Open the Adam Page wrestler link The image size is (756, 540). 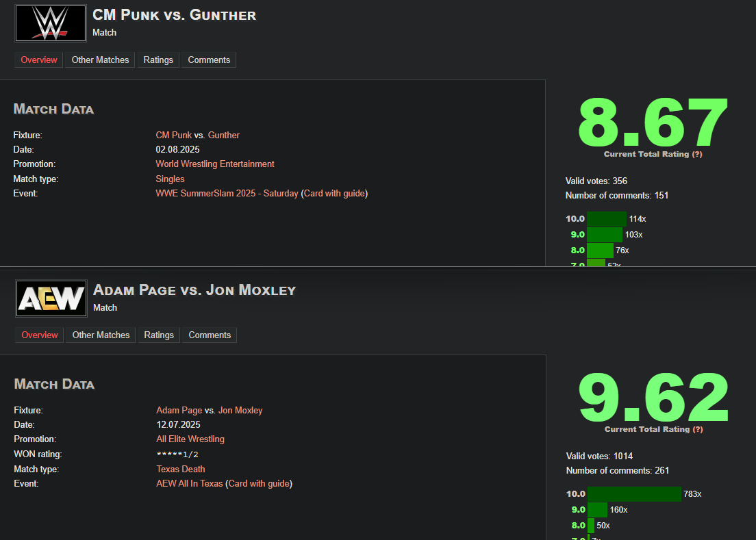click(x=179, y=411)
